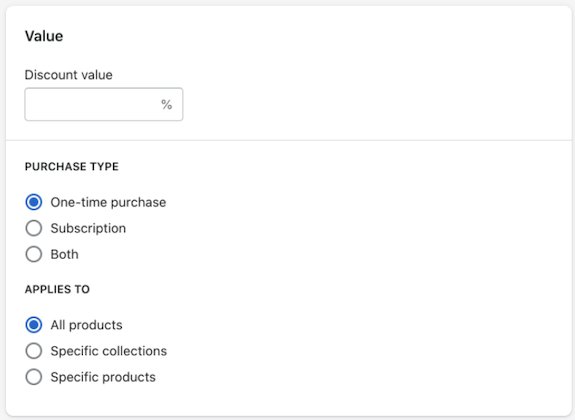Screen dimensions: 575x420
Task: Click the "Specific products" label text
Action: click(x=103, y=377)
